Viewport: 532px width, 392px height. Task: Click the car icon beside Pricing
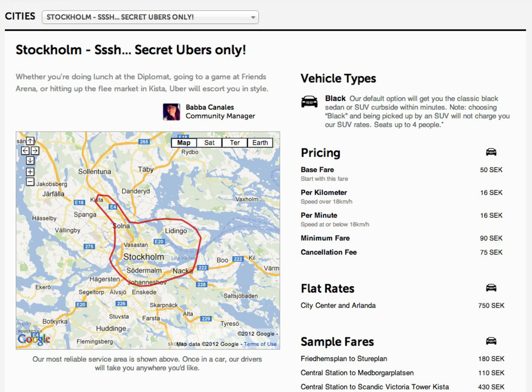click(492, 152)
